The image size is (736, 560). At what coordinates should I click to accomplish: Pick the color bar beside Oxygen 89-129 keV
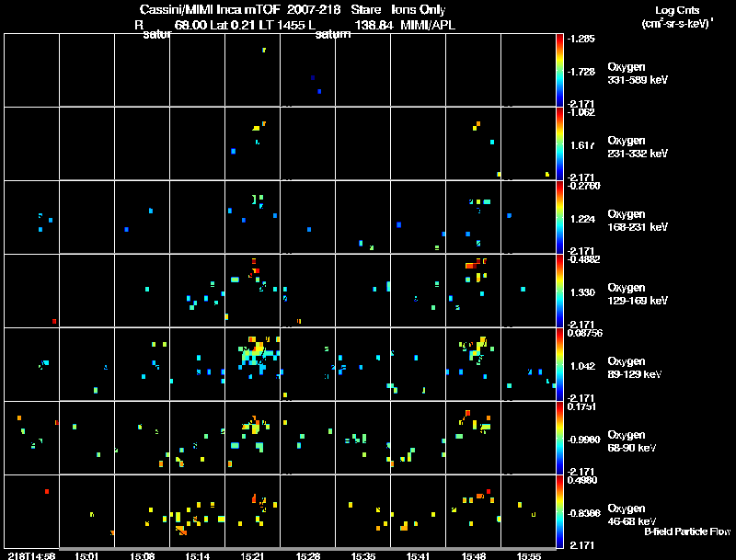coord(559,365)
